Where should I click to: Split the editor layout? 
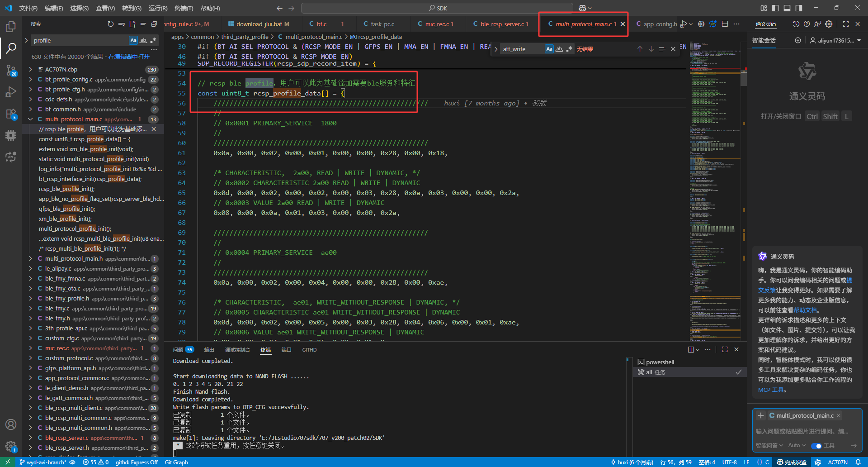point(725,24)
